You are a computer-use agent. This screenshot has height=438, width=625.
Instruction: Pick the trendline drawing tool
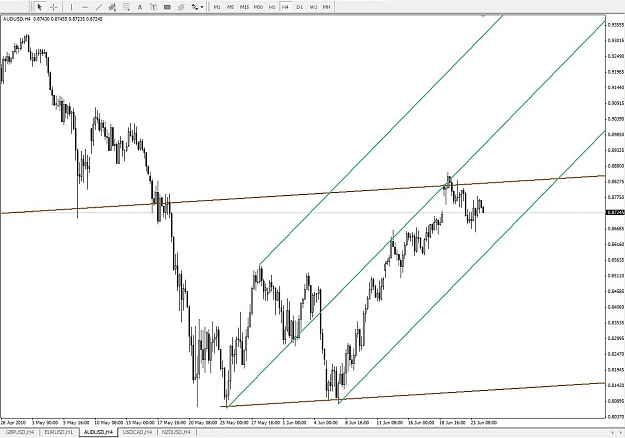(99, 7)
